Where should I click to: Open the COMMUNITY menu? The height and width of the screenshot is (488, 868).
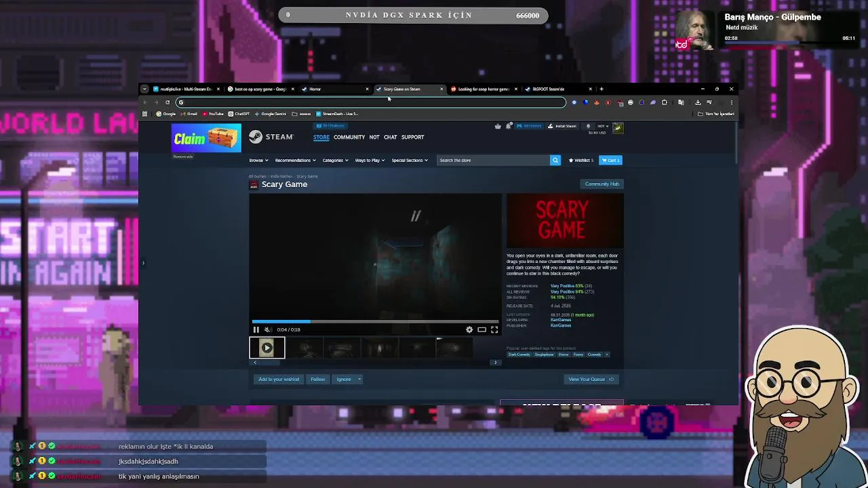349,137
